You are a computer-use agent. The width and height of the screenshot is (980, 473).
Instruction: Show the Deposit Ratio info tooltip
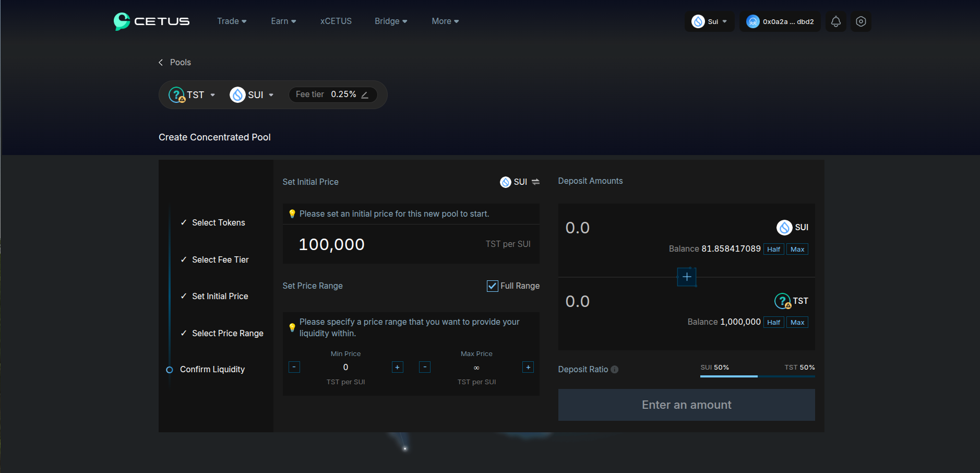point(615,370)
